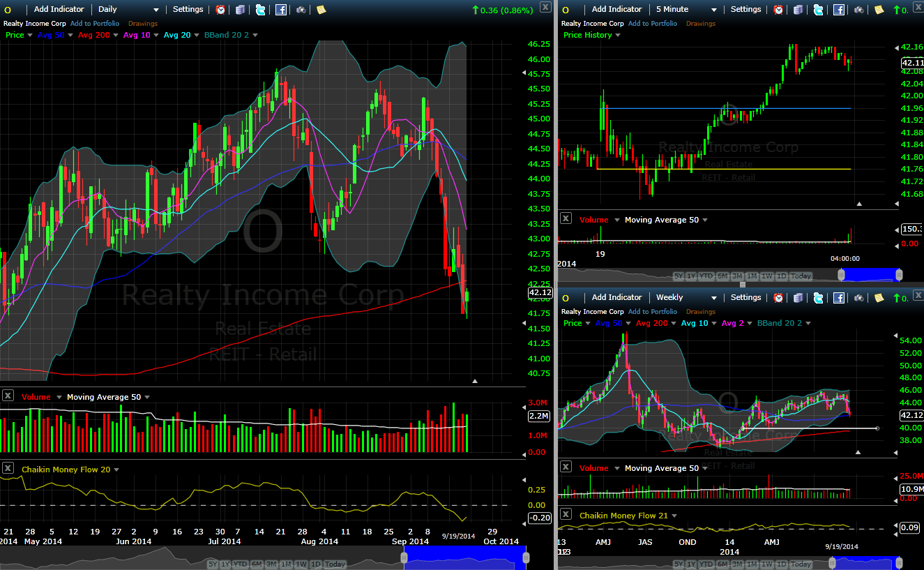Click Drawings link in 5 Minute chart

tap(701, 24)
